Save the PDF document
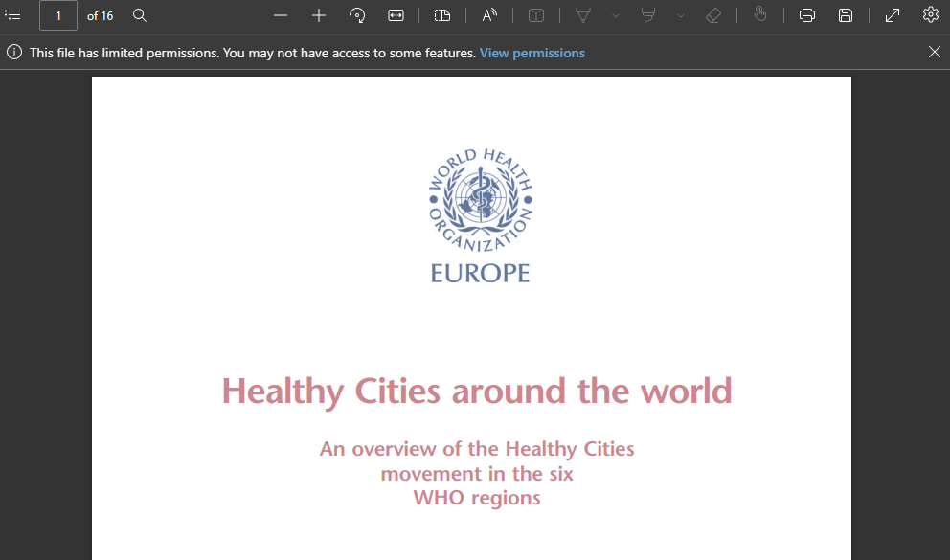This screenshot has width=950, height=560. (x=846, y=15)
